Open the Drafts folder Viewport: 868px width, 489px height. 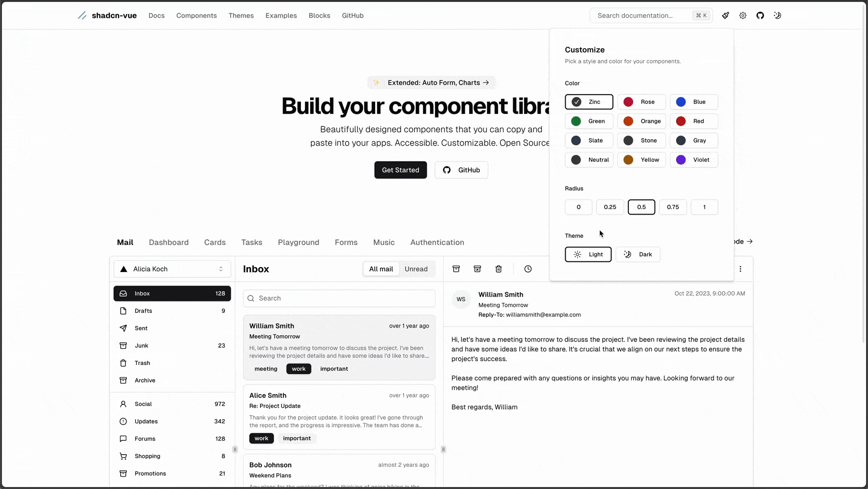[172, 311]
